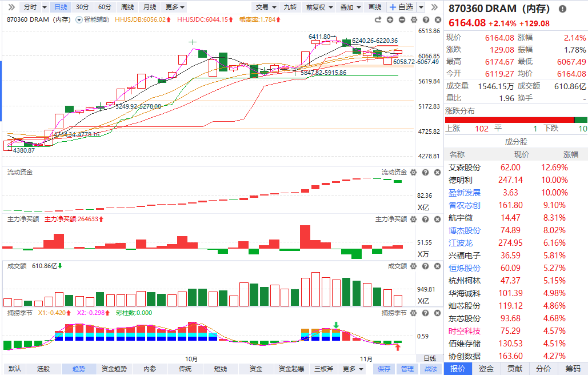Click the 涨跌分布 red-green distribution bar
Viewport: 588px width, 375px height.
point(516,119)
